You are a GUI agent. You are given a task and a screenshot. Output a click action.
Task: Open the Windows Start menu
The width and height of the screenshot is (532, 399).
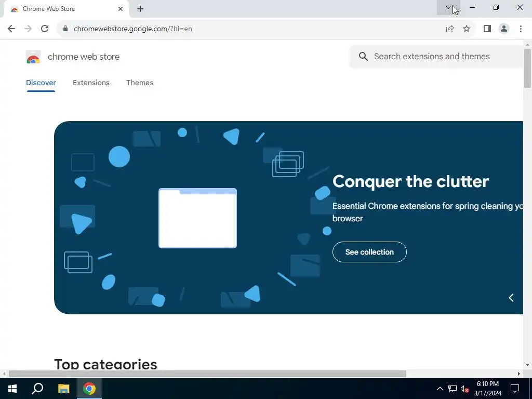pyautogui.click(x=12, y=389)
